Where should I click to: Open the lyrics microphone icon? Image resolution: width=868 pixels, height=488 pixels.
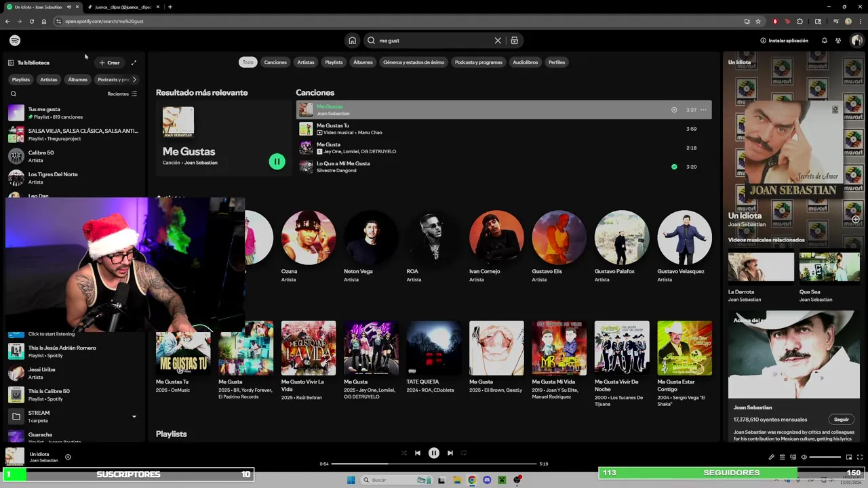(771, 457)
